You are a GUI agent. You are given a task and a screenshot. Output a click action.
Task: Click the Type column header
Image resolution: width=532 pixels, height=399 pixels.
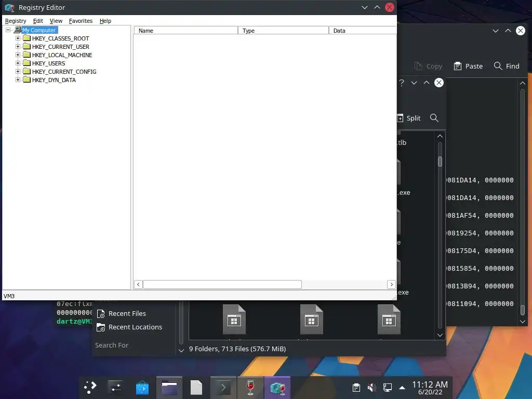pyautogui.click(x=283, y=31)
